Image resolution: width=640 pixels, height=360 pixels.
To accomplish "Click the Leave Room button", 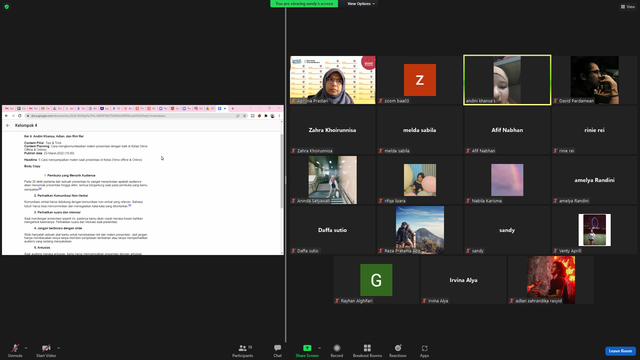I will point(620,351).
